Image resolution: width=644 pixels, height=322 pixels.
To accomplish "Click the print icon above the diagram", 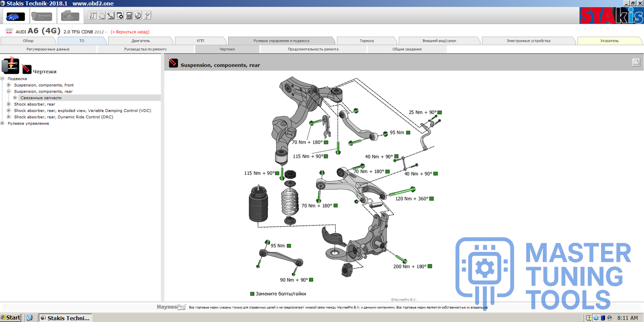I will (x=636, y=62).
